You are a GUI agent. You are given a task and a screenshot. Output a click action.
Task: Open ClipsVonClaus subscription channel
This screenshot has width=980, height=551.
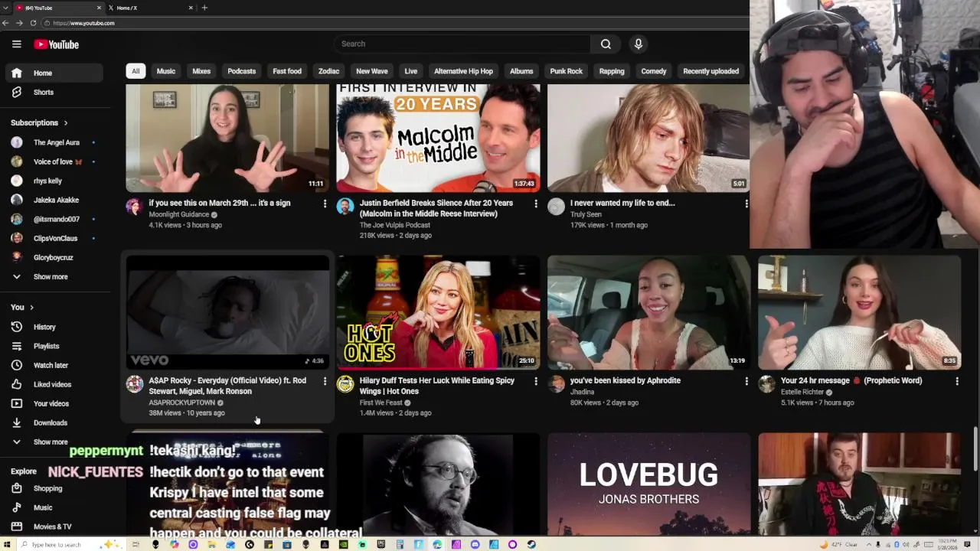pos(54,238)
